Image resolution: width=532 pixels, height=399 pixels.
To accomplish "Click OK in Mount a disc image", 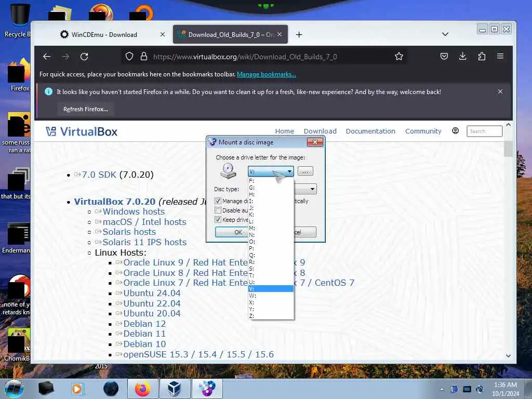I will click(x=232, y=232).
